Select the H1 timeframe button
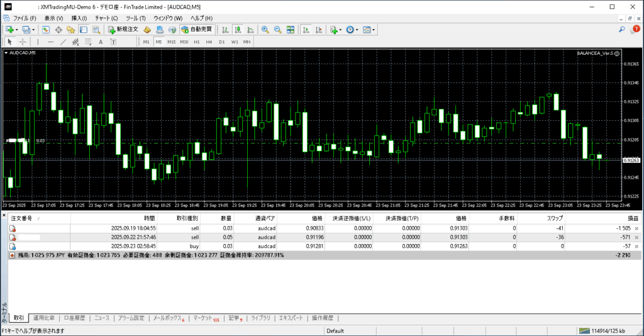The width and height of the screenshot is (644, 336). pos(196,42)
